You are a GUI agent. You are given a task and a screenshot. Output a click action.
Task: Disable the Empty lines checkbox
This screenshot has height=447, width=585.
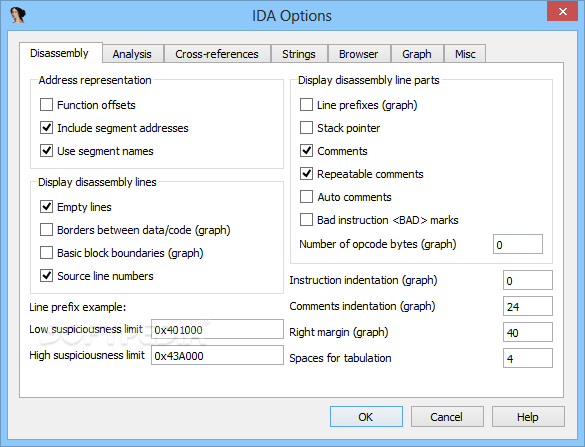pos(46,207)
